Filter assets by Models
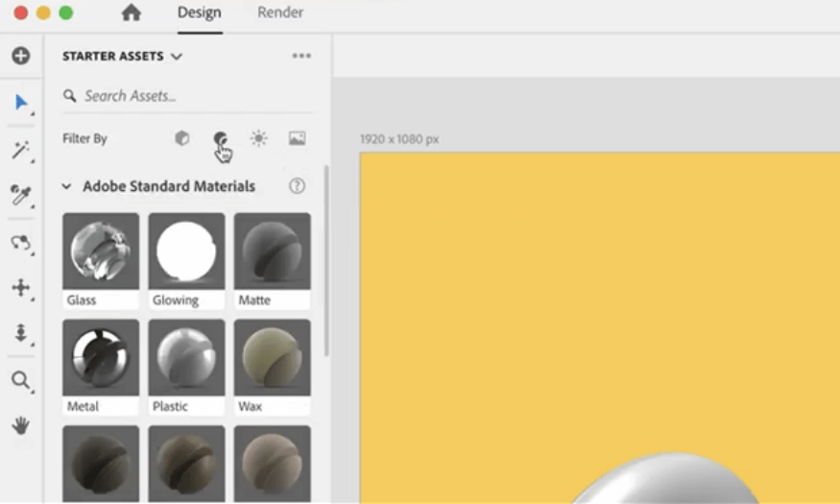840x504 pixels. pos(182,138)
